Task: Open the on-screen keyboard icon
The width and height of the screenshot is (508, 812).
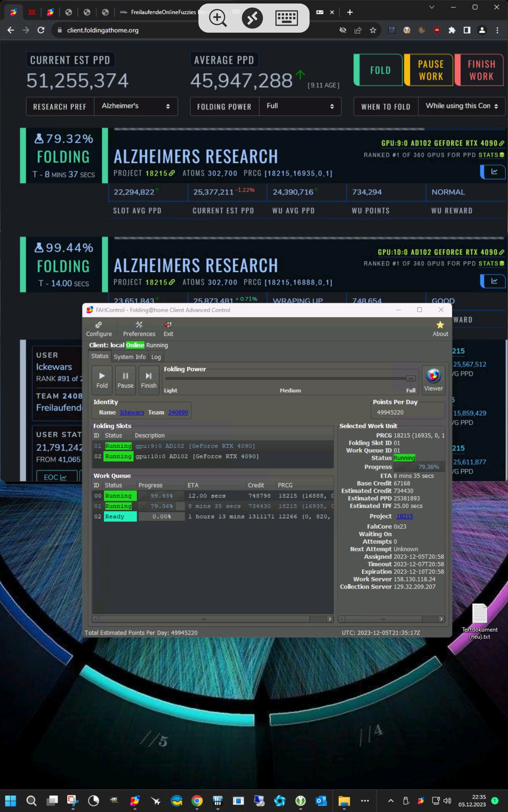Action: click(x=286, y=18)
